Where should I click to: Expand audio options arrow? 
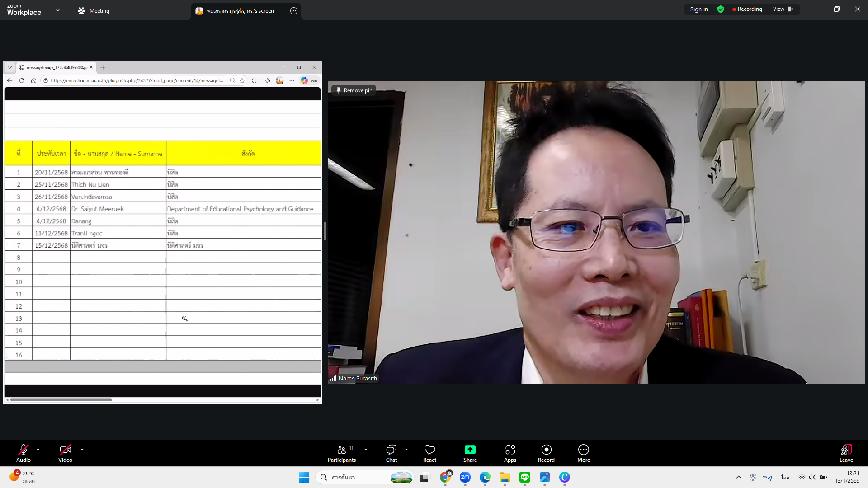pyautogui.click(x=38, y=450)
